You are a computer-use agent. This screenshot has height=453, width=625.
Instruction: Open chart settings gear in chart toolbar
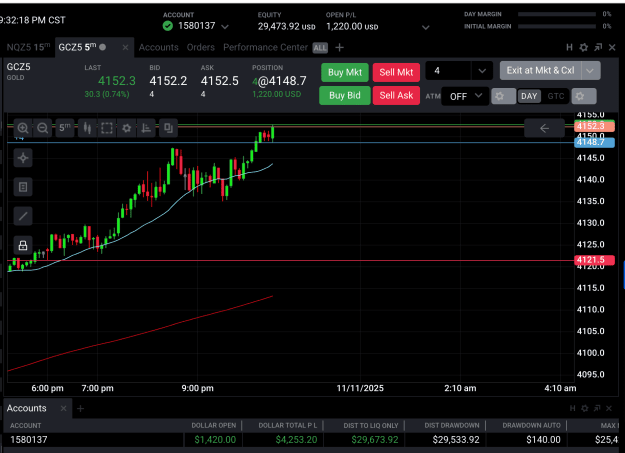127,128
